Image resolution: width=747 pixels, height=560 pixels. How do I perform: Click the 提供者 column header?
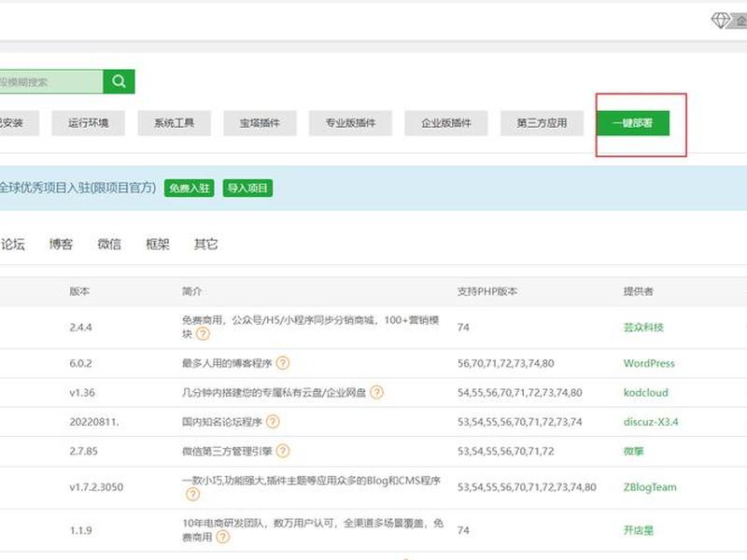point(639,291)
